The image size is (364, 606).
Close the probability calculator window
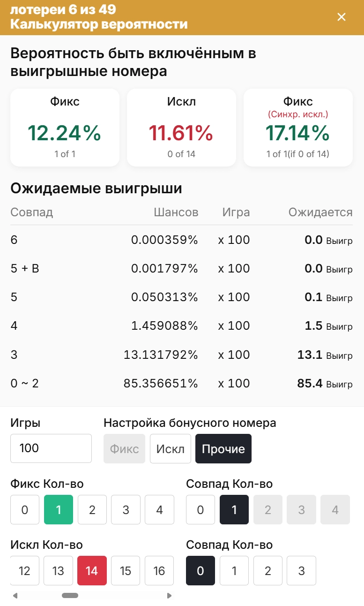[342, 17]
